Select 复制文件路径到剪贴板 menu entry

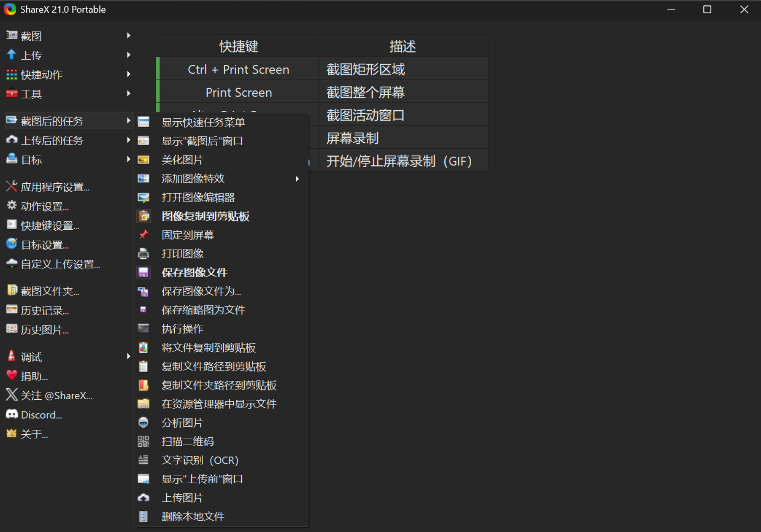pyautogui.click(x=221, y=366)
